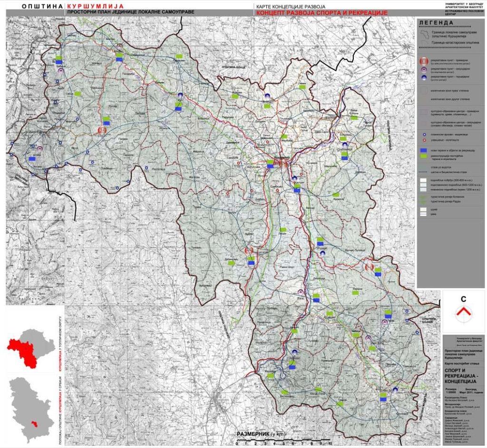
Task: Click the УНИВЕРЗИТЕТ У БЕОГРАДУ header text
Action: [x=465, y=3]
